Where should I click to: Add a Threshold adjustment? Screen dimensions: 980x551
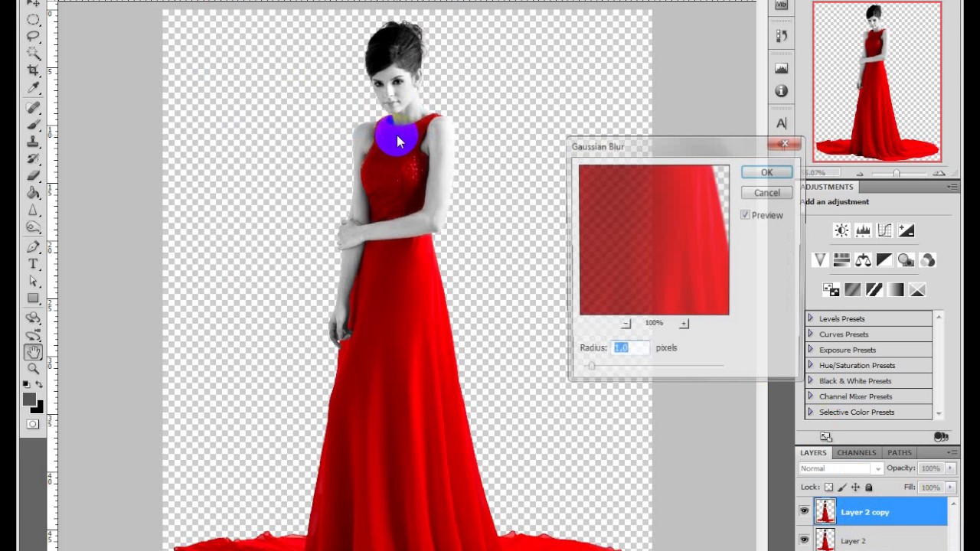(x=874, y=289)
